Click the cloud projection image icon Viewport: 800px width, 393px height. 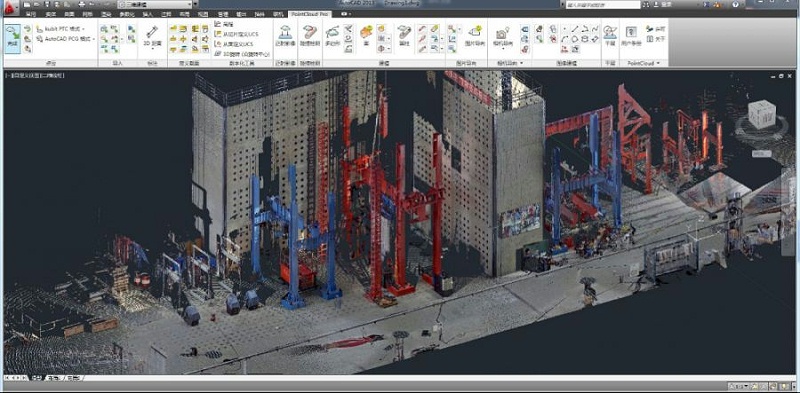point(285,37)
